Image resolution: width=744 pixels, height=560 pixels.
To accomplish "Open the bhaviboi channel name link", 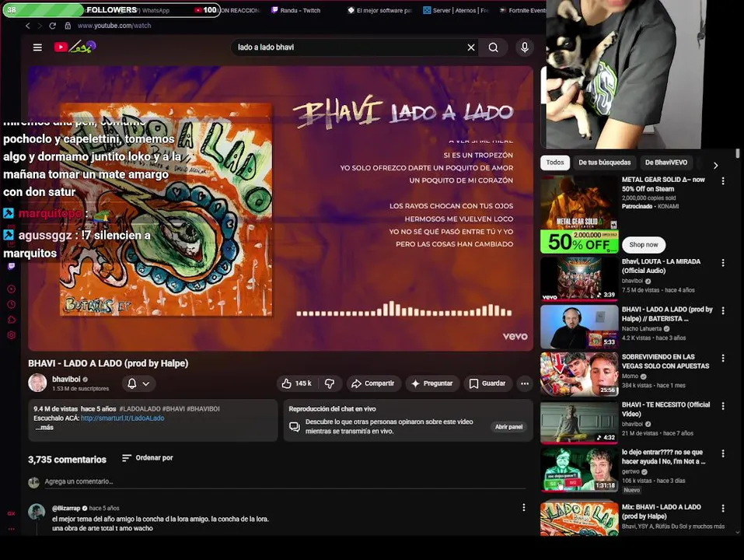I will click(66, 380).
